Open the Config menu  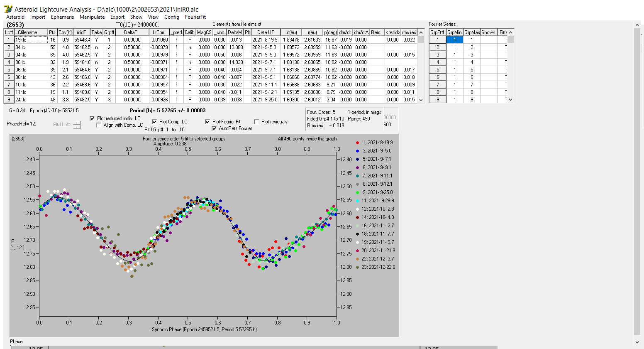click(172, 17)
